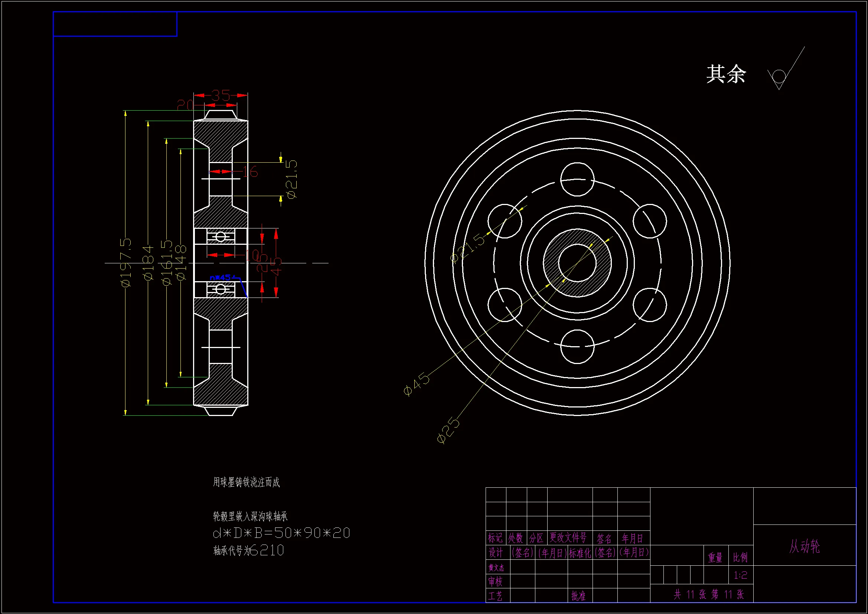Click the 共 11 张 第 11 张 sheet text
This screenshot has width=868, height=614.
708,594
